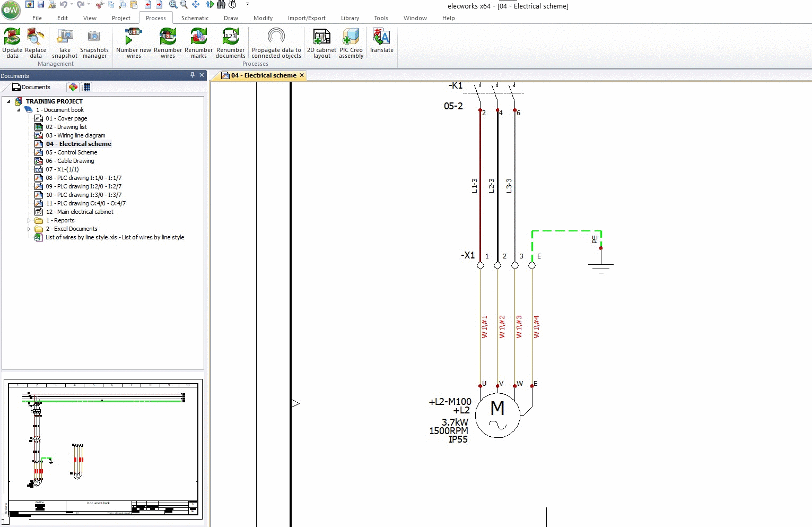Select 01 - Cover page in tree

point(66,118)
